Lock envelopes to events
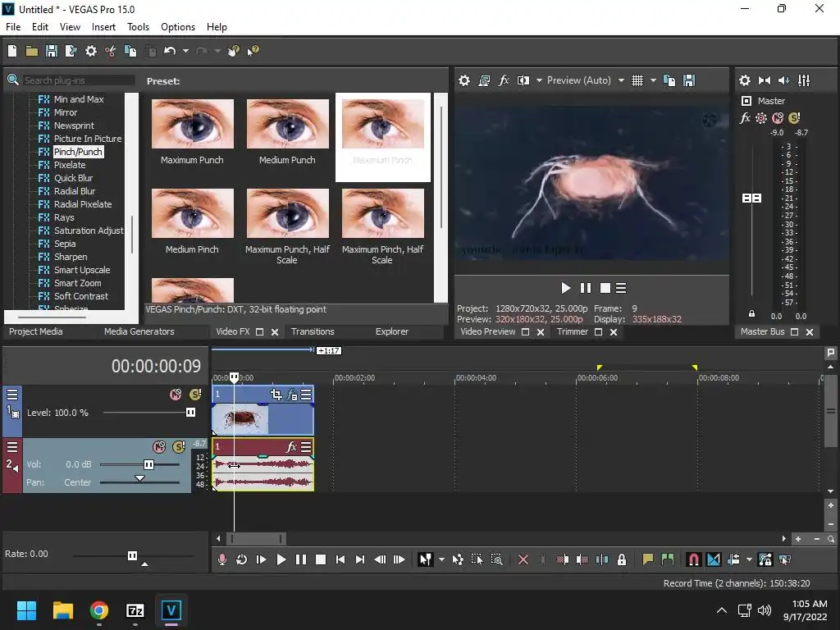The height and width of the screenshot is (630, 840). coord(765,559)
